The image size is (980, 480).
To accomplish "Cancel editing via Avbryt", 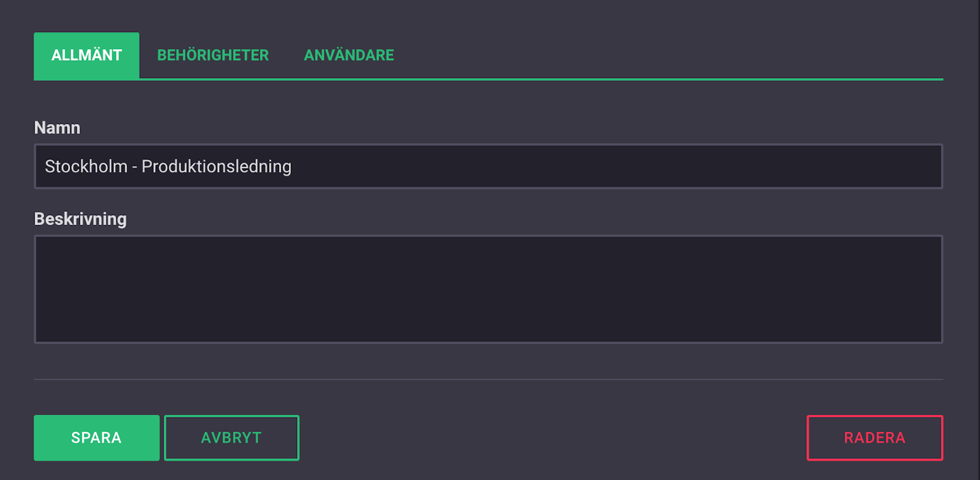I will 231,438.
